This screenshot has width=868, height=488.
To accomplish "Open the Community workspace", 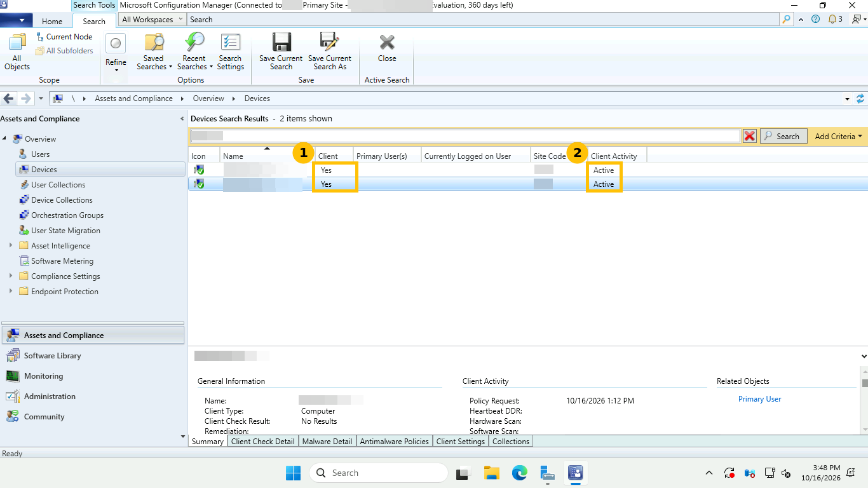I will pos(92,417).
